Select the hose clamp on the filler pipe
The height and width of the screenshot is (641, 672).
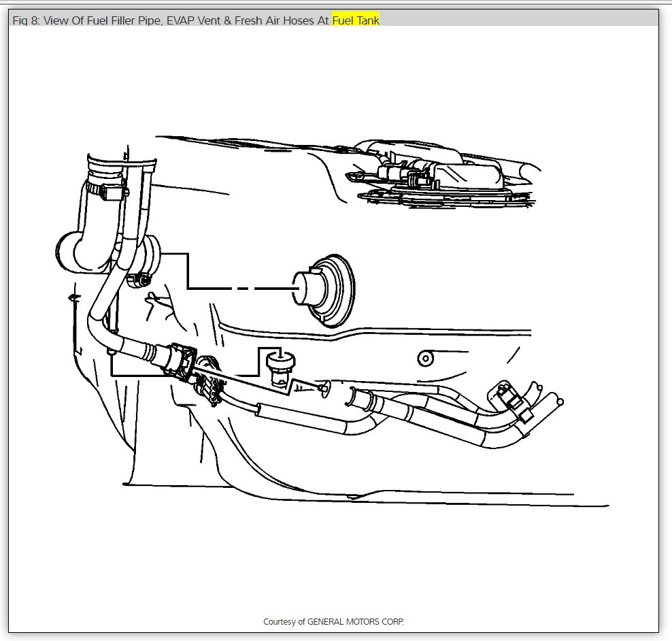(x=106, y=188)
